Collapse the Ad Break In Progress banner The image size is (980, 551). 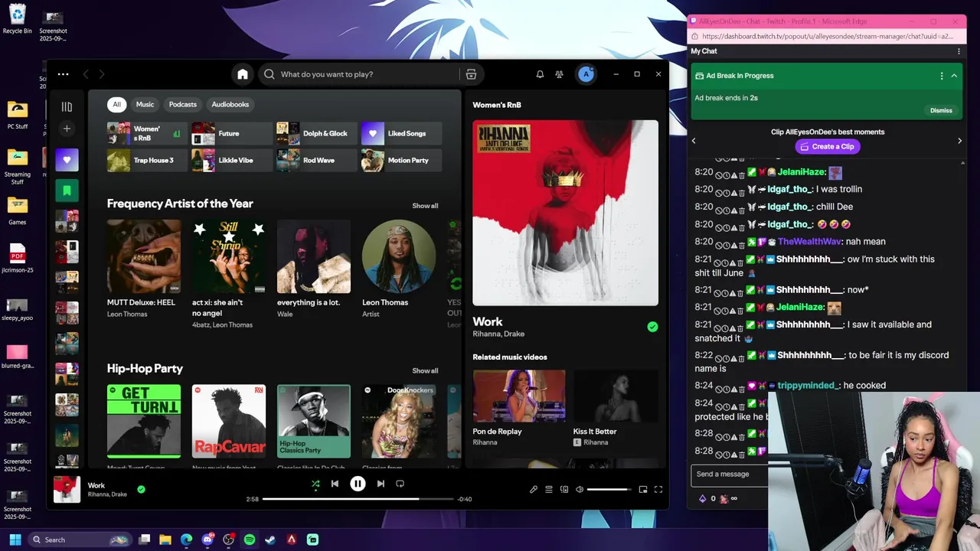tap(954, 76)
